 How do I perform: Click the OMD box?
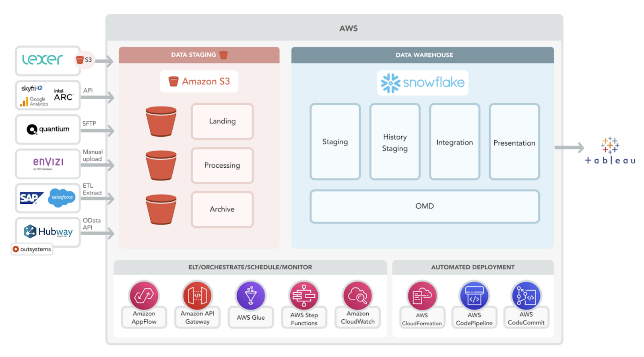(424, 206)
